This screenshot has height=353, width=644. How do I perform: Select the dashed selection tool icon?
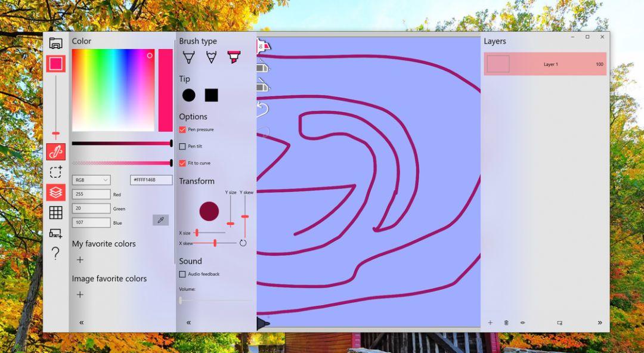pyautogui.click(x=56, y=172)
